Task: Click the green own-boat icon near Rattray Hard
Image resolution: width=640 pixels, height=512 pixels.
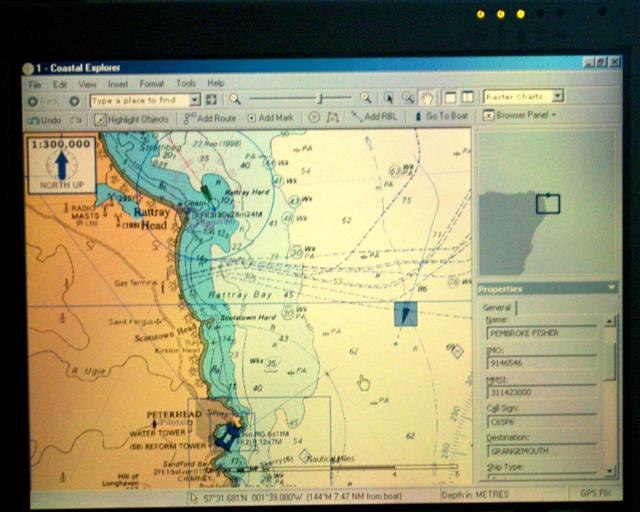Action: [207, 192]
